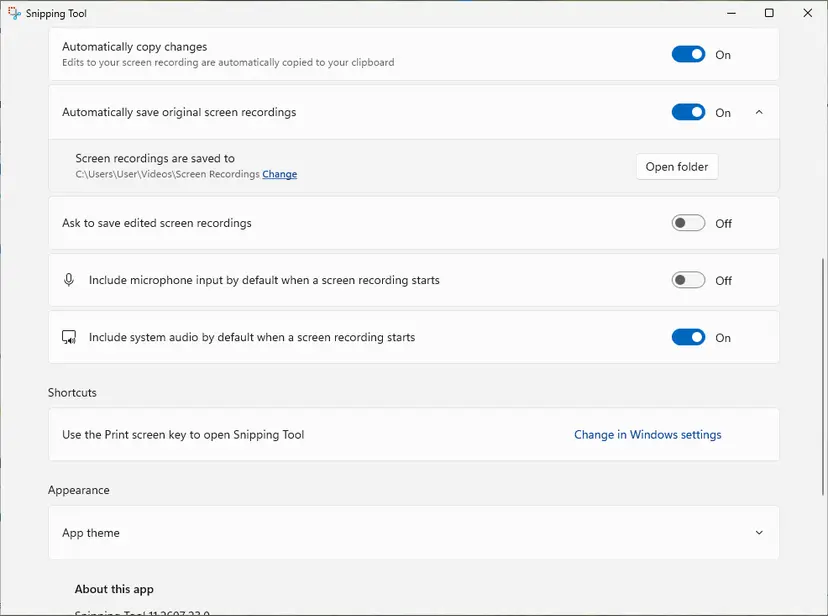The width and height of the screenshot is (828, 616).
Task: Collapse the Automatically save recordings section chevron
Action: point(759,112)
